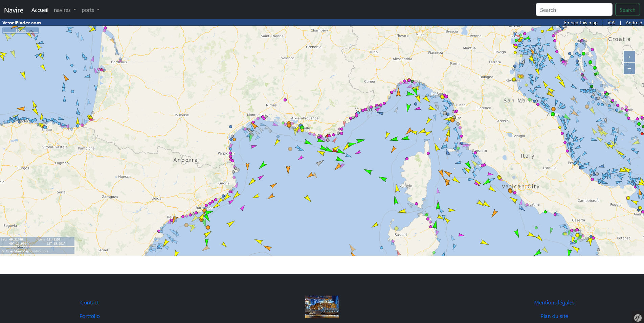This screenshot has height=323, width=644.
Task: Click the Montpellier label on the map
Action: (x=256, y=115)
